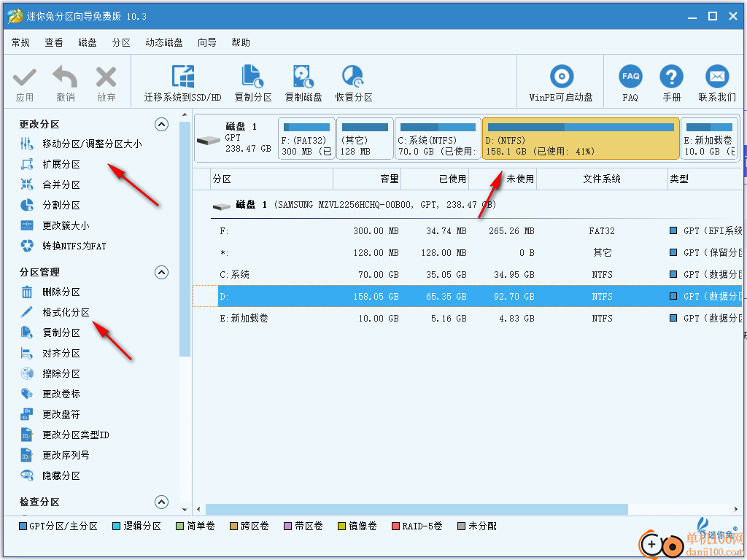Viewport: 747px width, 560px height.
Task: Click the Apply (应用) checkmark icon
Action: 24,77
